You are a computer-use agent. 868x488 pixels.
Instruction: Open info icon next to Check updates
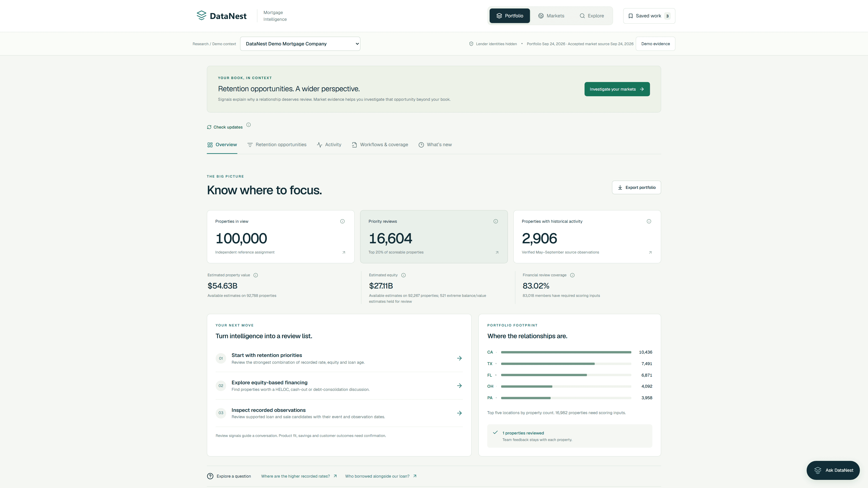[248, 125]
